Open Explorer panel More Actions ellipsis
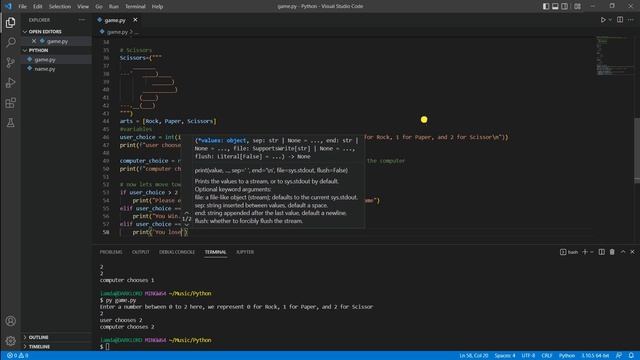640x360 pixels. pos(82,20)
